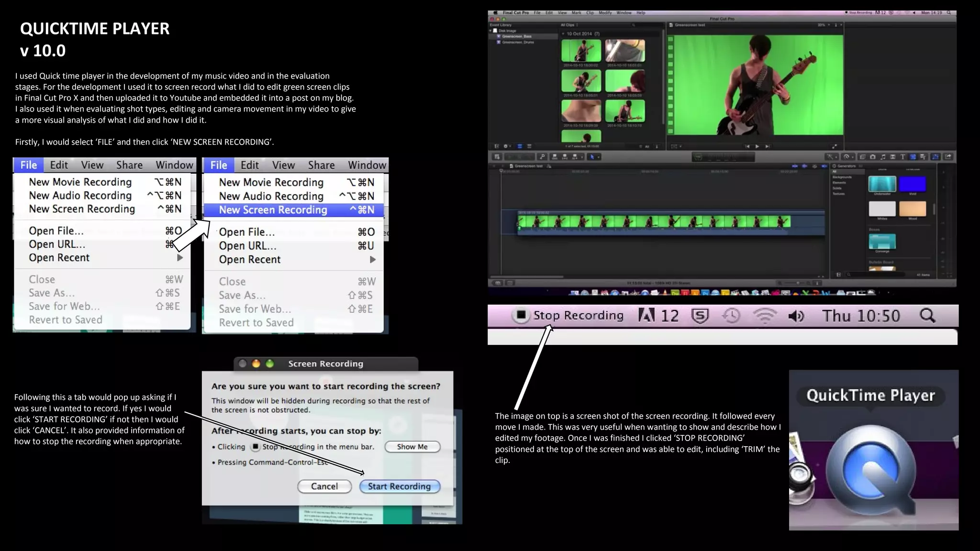980x551 pixels.
Task: Choose New Audio Recording in the highlighted File menu
Action: click(294, 196)
